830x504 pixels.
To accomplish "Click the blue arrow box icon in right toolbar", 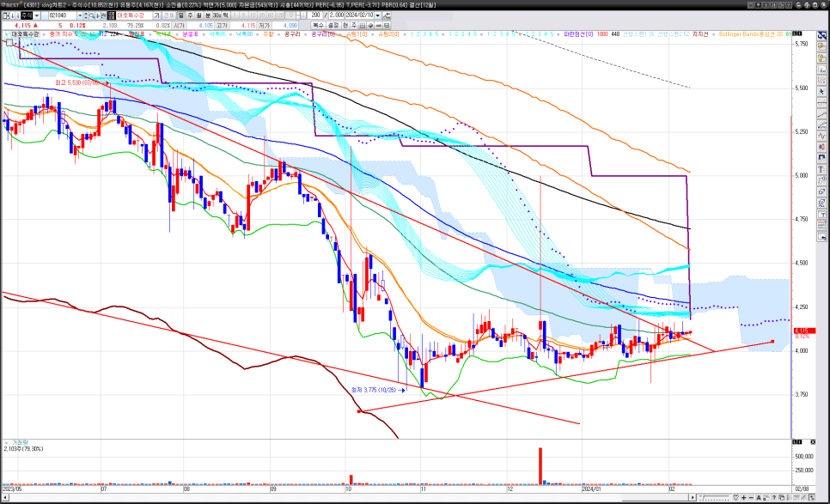I will pos(821,158).
